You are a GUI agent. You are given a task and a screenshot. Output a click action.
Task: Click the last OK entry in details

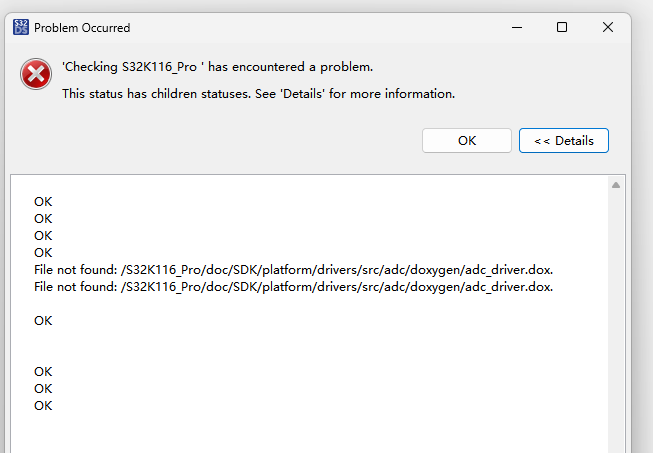[43, 406]
